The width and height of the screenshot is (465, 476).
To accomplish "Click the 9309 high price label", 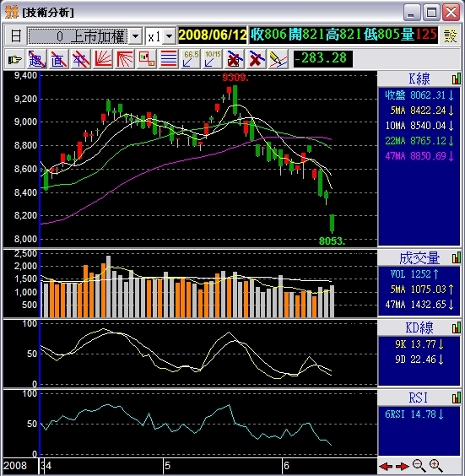I will pyautogui.click(x=235, y=78).
